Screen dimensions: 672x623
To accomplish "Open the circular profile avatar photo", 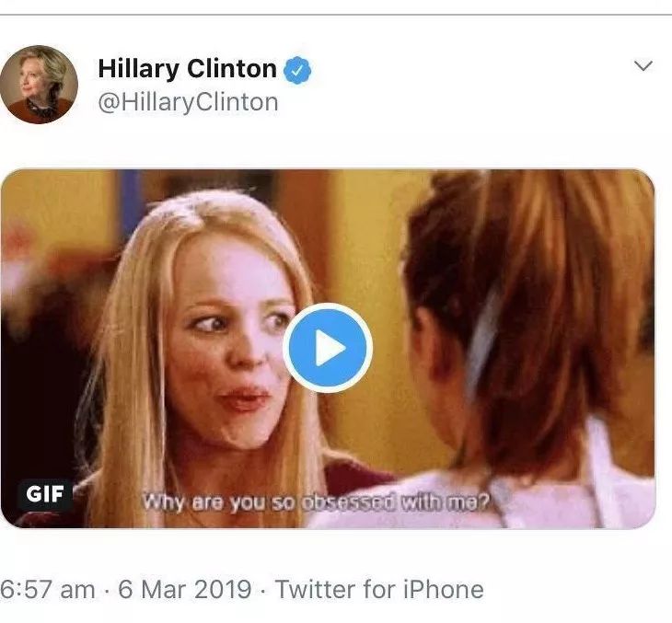I will coord(39,85).
